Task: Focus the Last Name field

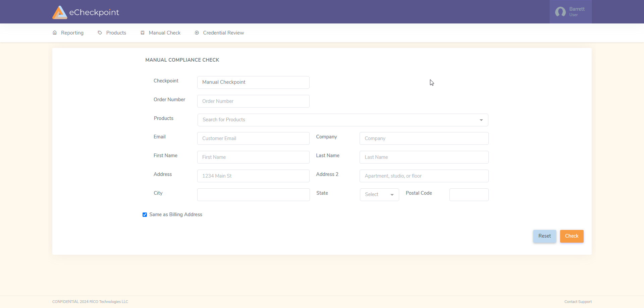Action: tap(424, 157)
